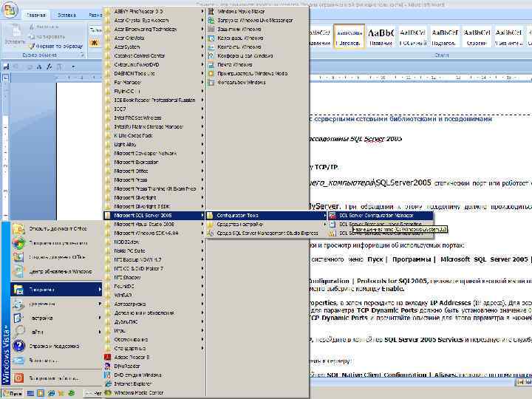The image size is (532, 399).
Task: Expand the Автозагрузка folder
Action: [154, 304]
